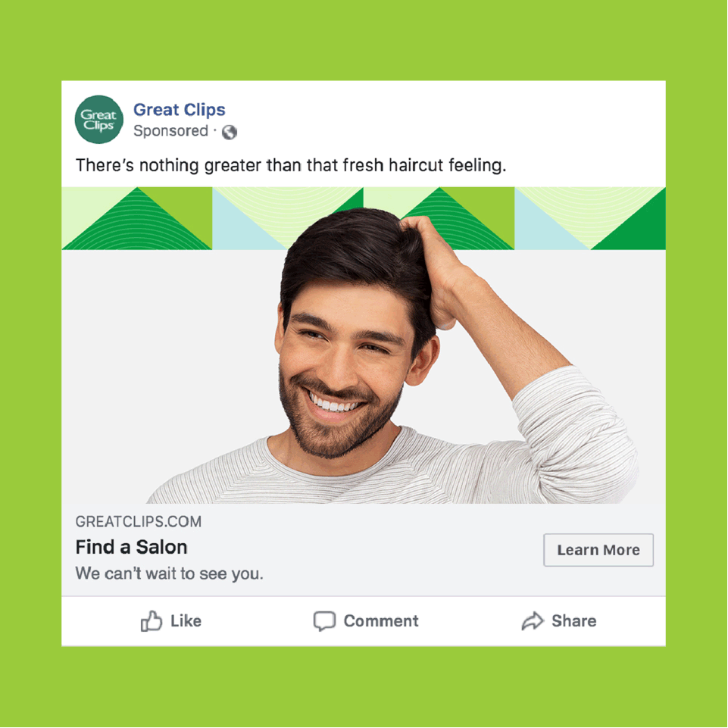
Task: Click the Learn More button
Action: pyautogui.click(x=598, y=550)
